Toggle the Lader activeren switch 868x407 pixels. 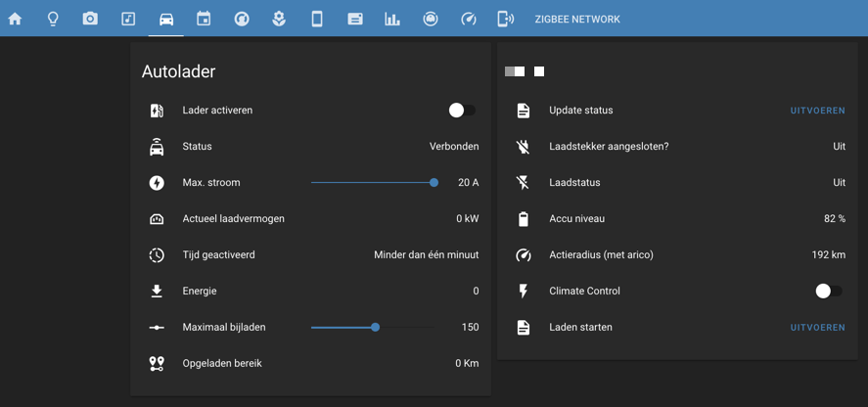click(462, 111)
